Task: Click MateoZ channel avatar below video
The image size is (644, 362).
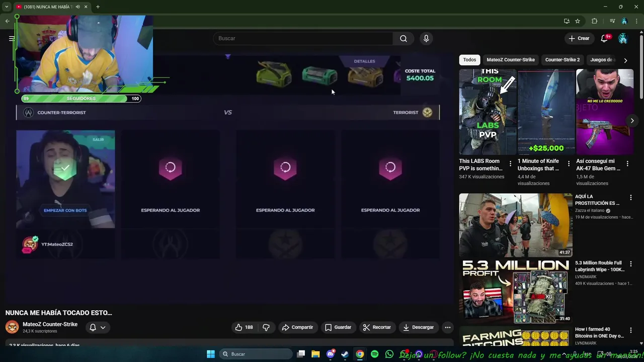Action: [12, 327]
